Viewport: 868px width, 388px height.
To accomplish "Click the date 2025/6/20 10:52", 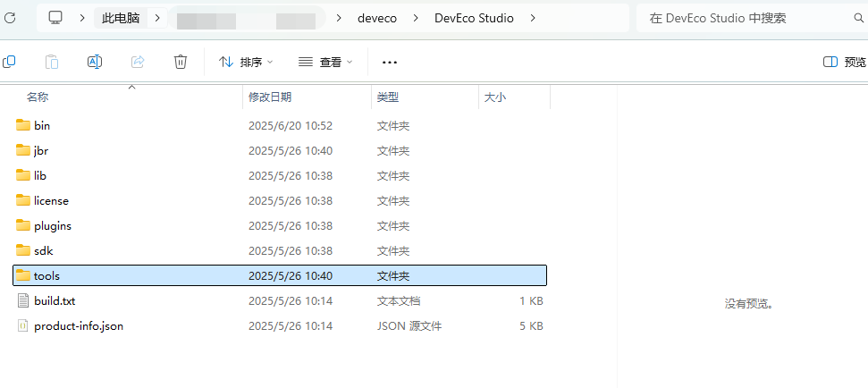I will click(x=291, y=126).
